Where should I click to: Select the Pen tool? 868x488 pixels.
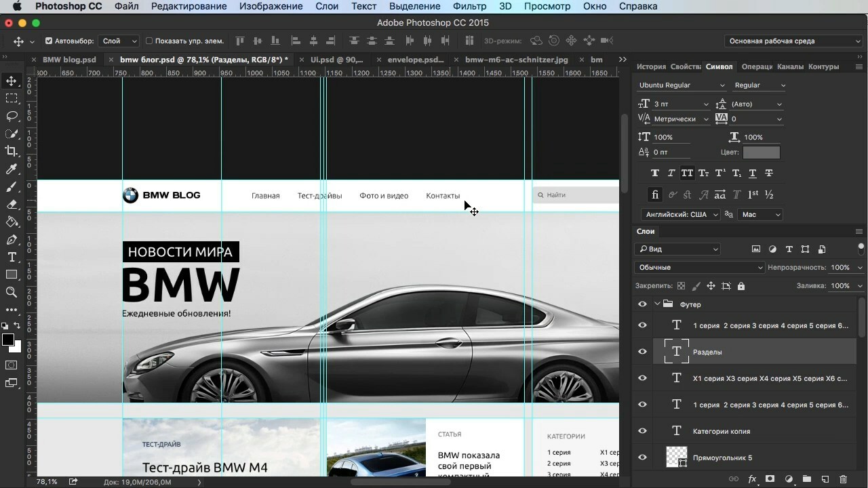[12, 239]
